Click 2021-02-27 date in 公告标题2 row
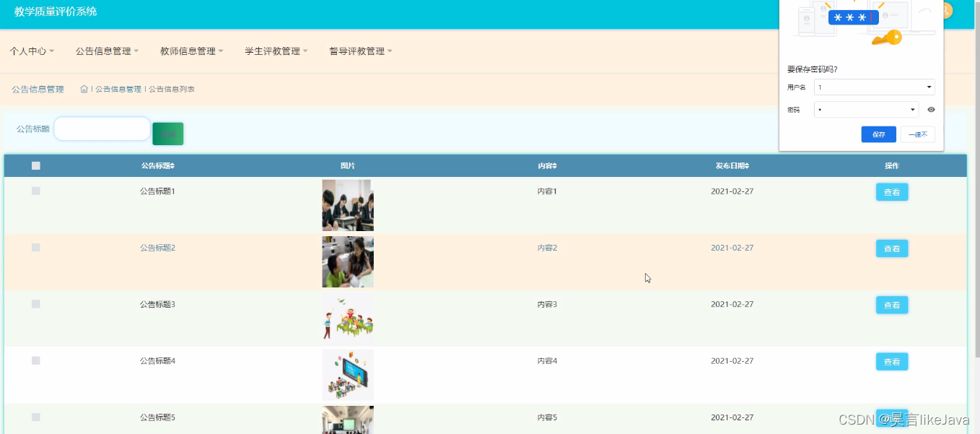 point(732,248)
